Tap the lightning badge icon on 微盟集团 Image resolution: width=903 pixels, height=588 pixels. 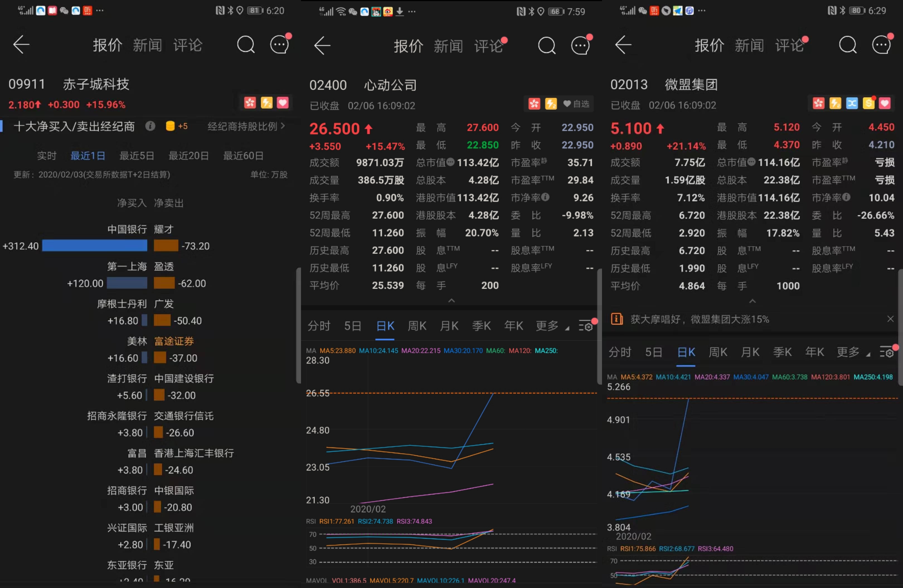pyautogui.click(x=835, y=103)
